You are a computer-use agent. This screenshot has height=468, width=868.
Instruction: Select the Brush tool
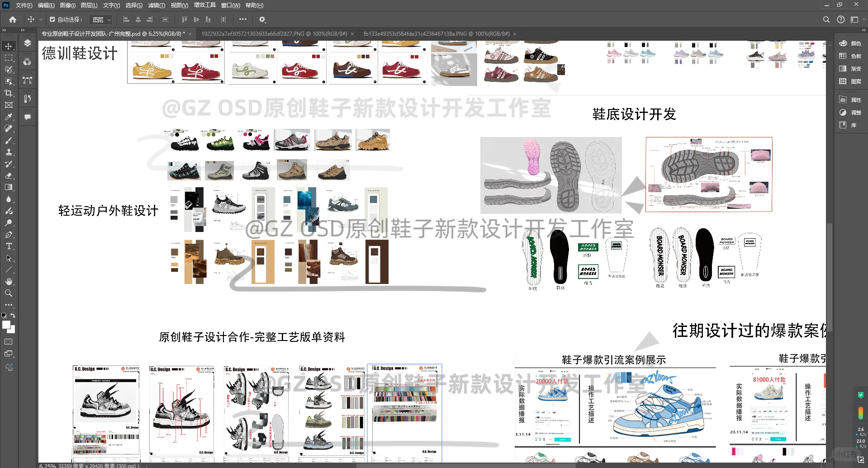pos(9,140)
